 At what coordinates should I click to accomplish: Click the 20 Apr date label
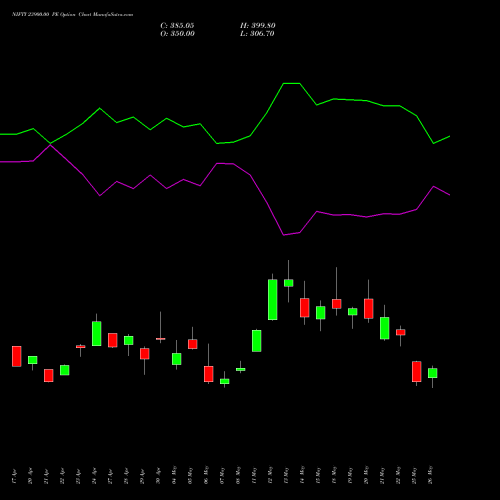pos(30,476)
